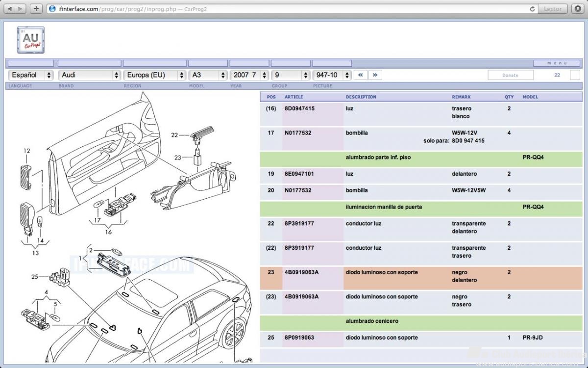Viewport: 588px width, 368px height.
Task: Open the Model dropdown showing A3
Action: coord(208,75)
